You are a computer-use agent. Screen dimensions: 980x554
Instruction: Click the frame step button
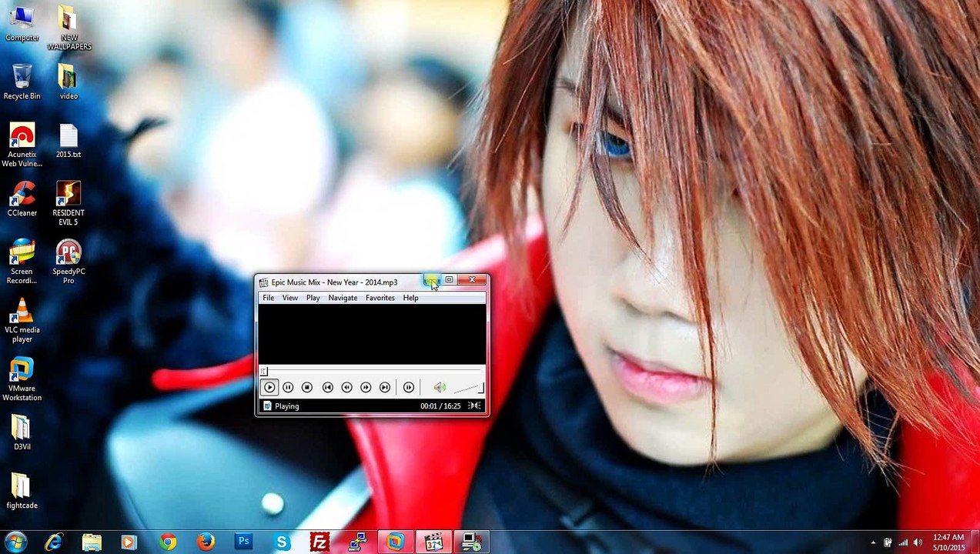pos(409,388)
